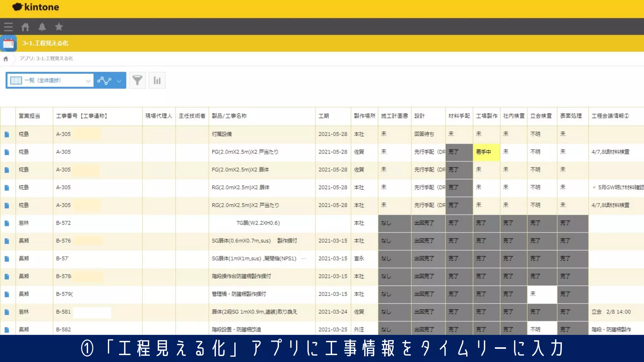This screenshot has width=644, height=362.
Task: Go to home via the header house icon
Action: [x=25, y=27]
